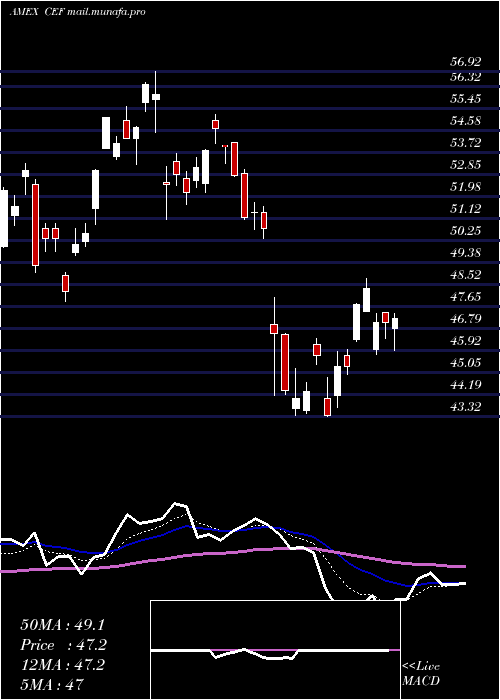Screen dimensions: 500x700
Task: Click the 54.58 price axis label
Action: [465, 121]
